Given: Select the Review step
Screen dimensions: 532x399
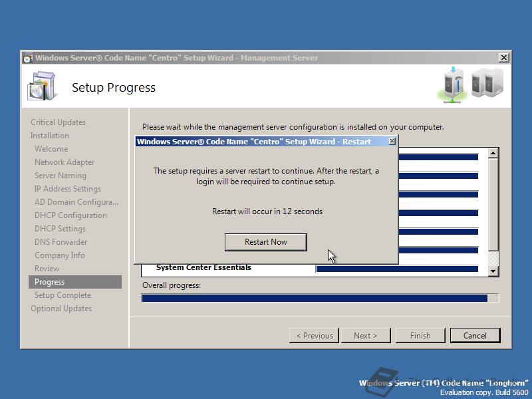Looking at the screenshot, I should tap(47, 269).
